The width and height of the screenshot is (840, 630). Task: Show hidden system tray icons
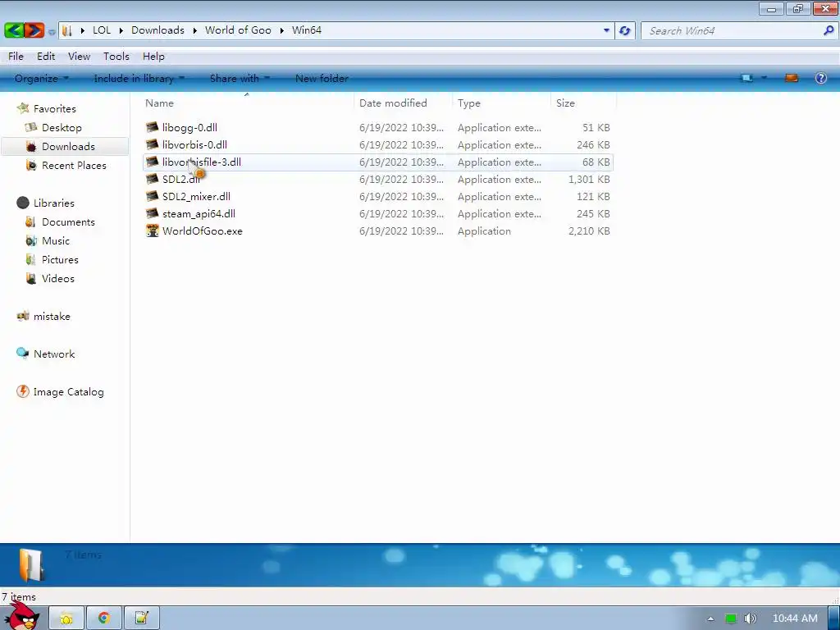pyautogui.click(x=710, y=619)
